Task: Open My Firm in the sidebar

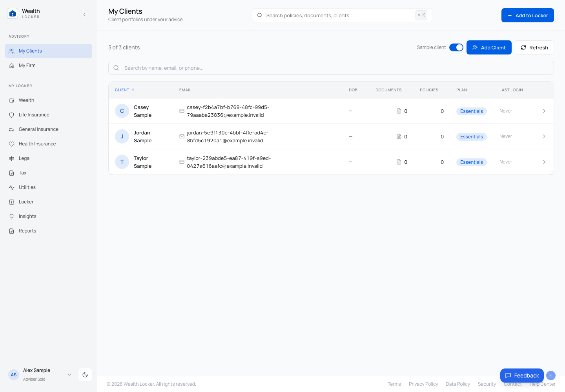Action: point(49,65)
